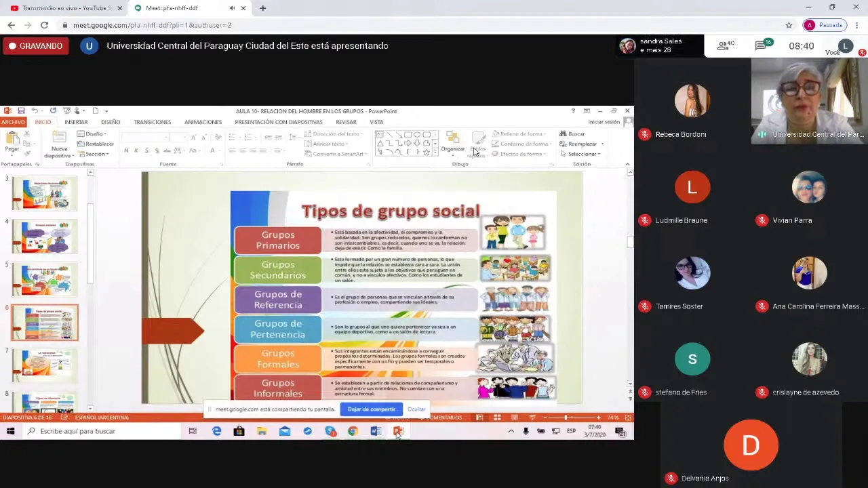
Task: Click the GRAVANDO recording indicator
Action: 36,46
